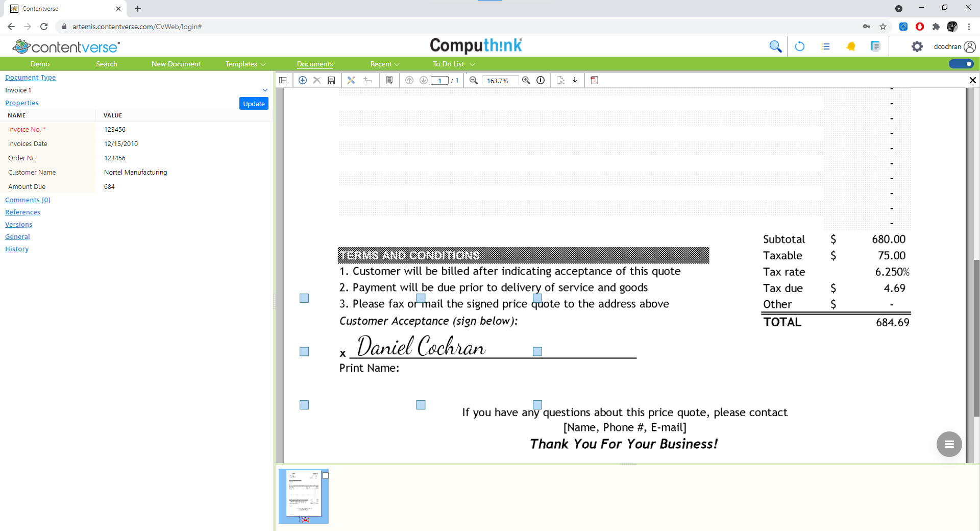Select the annotation pencil tool
Image resolution: width=980 pixels, height=531 pixels.
click(x=351, y=80)
